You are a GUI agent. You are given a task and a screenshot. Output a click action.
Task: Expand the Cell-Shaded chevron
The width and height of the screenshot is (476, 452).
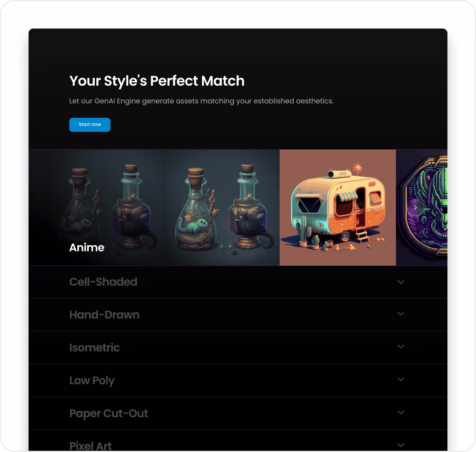401,282
